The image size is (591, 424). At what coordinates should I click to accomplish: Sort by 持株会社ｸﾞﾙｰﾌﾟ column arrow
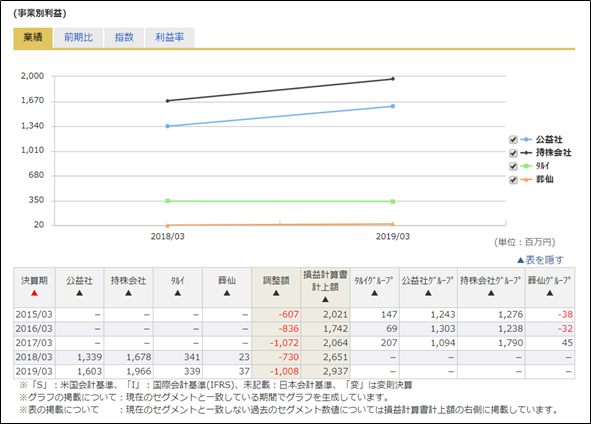(491, 293)
